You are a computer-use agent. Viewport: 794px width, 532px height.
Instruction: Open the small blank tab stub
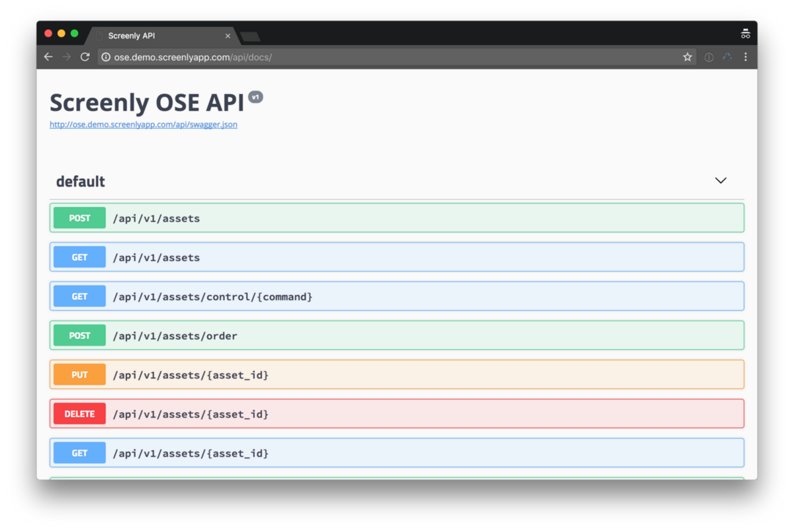[249, 36]
